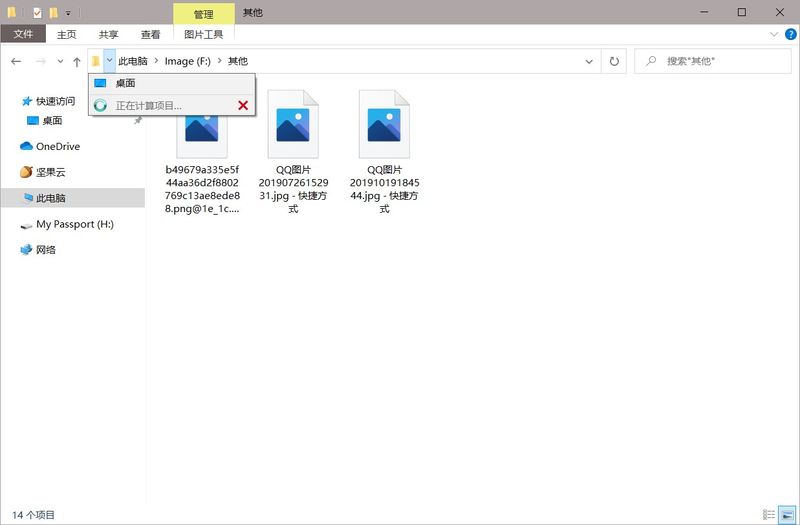Viewport: 800px width, 525px height.
Task: Open recent locations dropdown arrow
Action: coord(59,62)
